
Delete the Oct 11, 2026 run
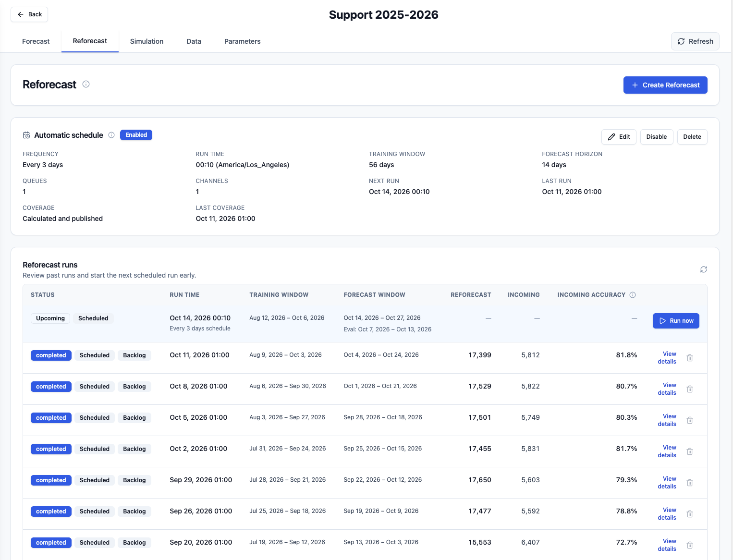pos(690,358)
